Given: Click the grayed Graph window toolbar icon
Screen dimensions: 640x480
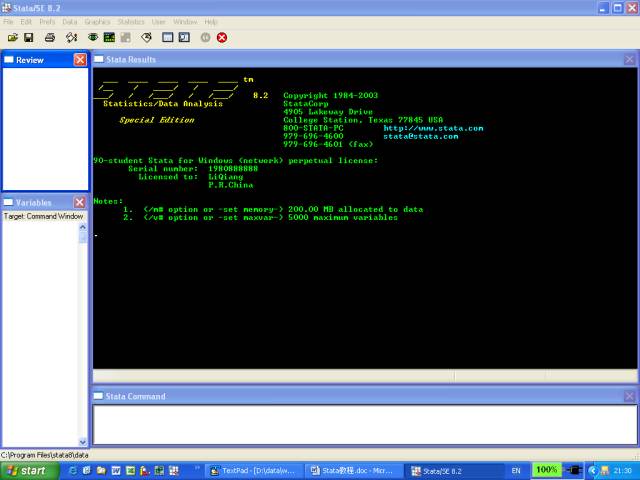Looking at the screenshot, I should pos(125,38).
